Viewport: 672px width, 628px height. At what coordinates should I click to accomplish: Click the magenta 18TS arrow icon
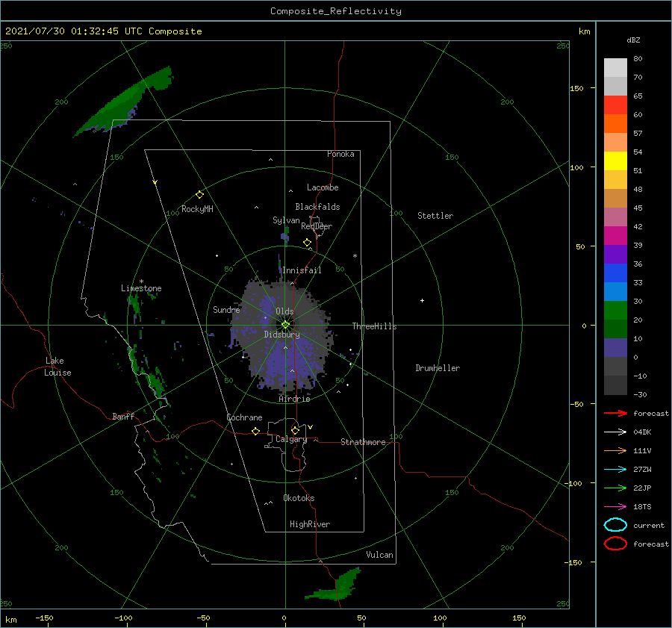click(615, 507)
